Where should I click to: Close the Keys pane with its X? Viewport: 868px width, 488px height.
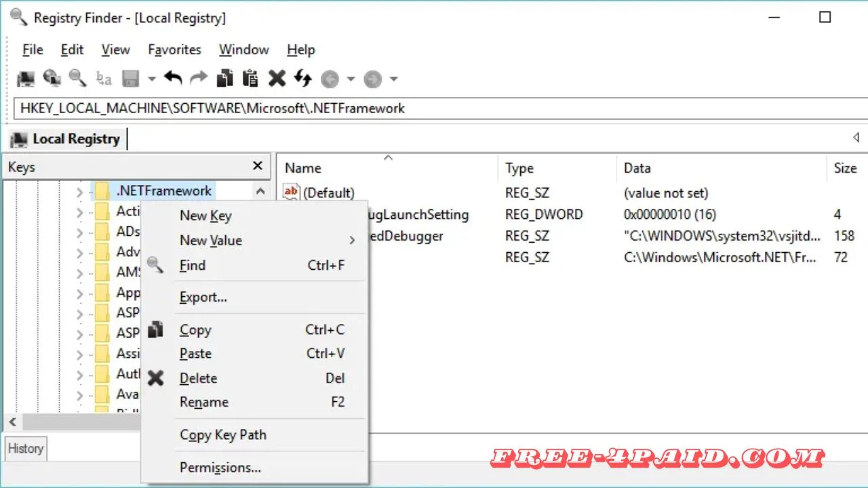tap(258, 166)
